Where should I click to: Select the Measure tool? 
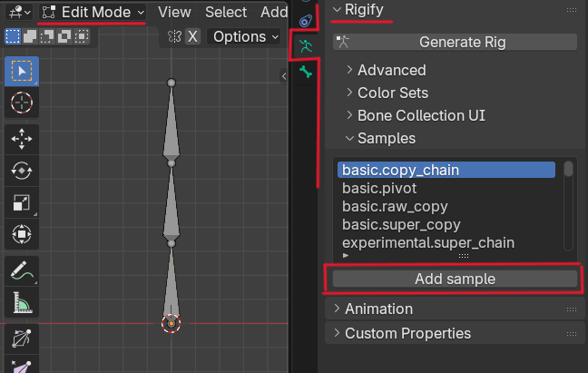tap(21, 302)
